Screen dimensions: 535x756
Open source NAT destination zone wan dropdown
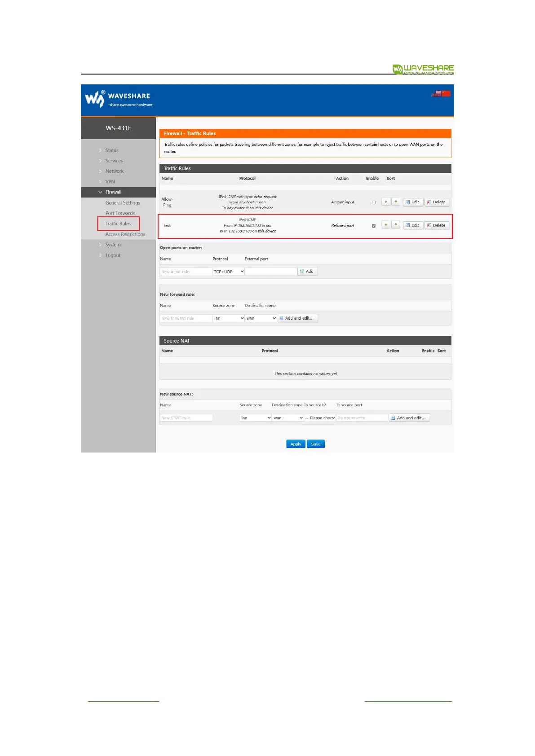tap(288, 418)
